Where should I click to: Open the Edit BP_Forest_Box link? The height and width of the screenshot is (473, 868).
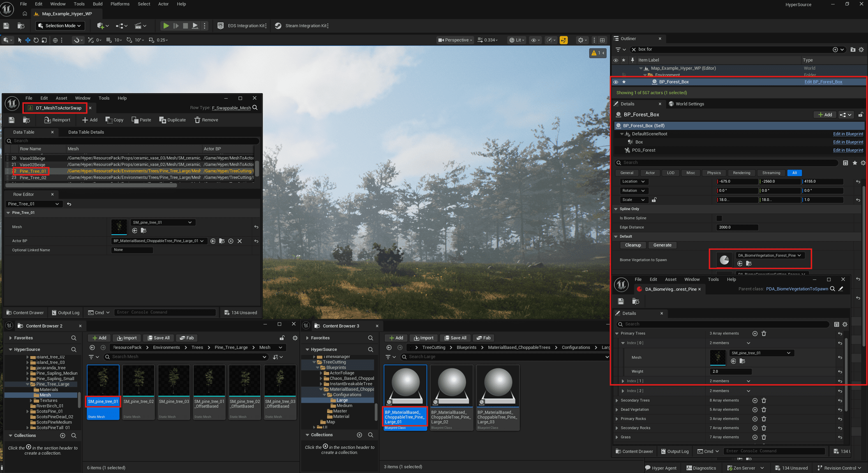(x=823, y=82)
